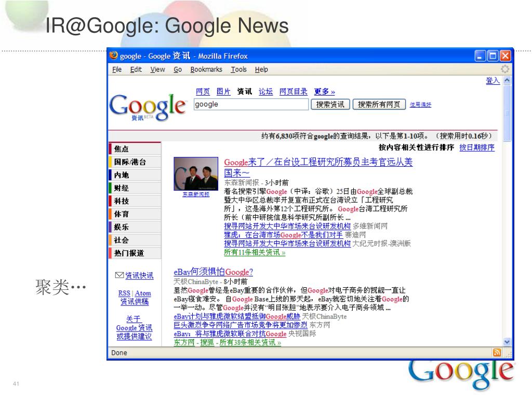Select the 焦点 news category

click(135, 149)
